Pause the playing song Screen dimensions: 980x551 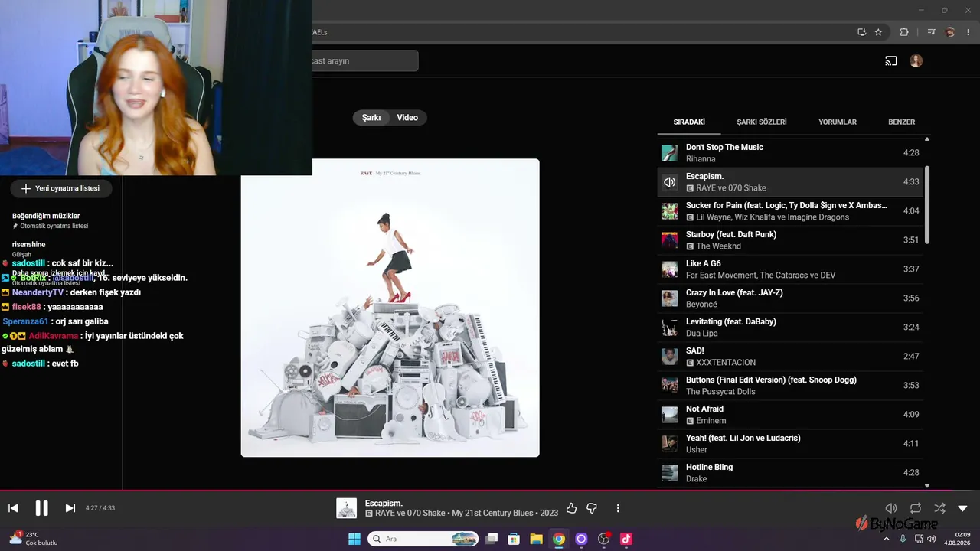click(41, 508)
